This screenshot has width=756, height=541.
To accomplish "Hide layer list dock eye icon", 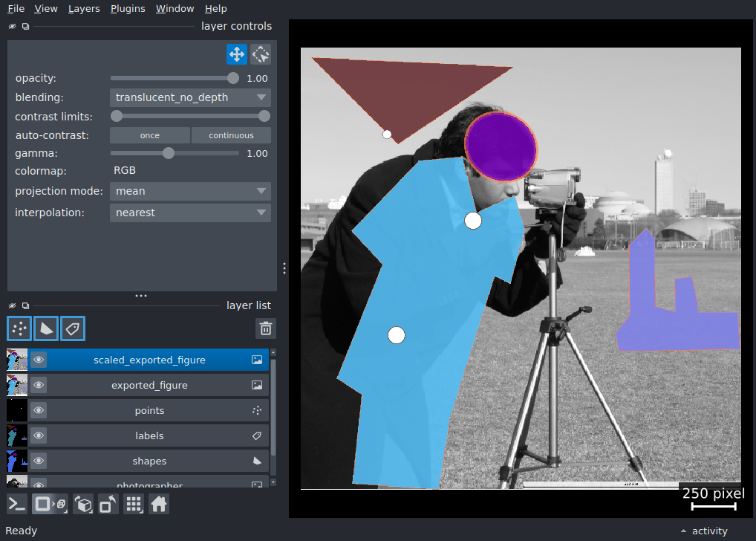I will coord(12,305).
